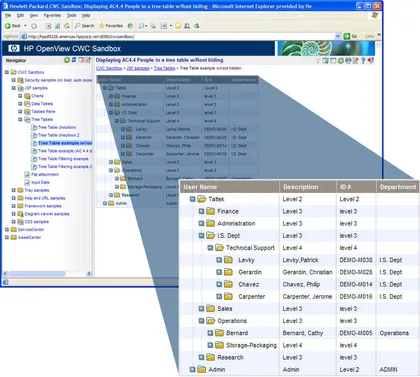The height and width of the screenshot is (377, 420).
Task: Open the Tools menu
Action: click(x=71, y=15)
